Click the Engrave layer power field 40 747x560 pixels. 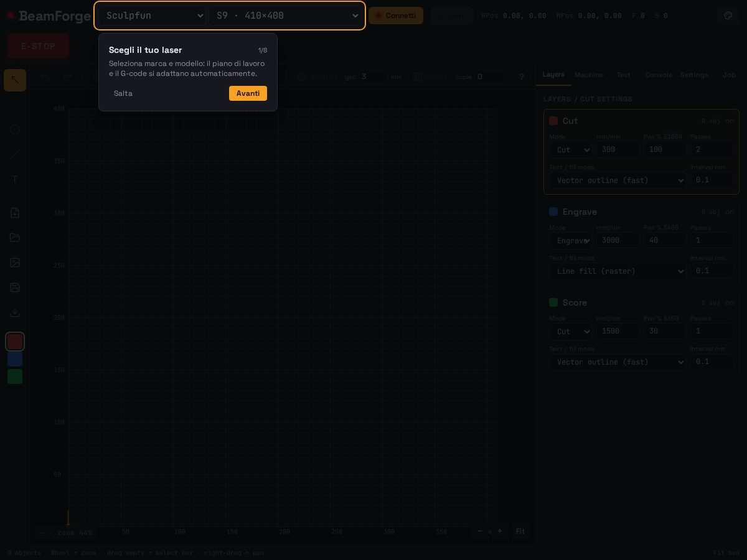point(665,241)
